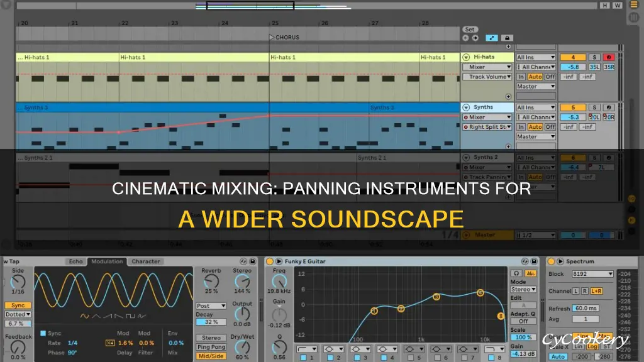
Task: Select triangle LFO waveform
Action: [96, 316]
